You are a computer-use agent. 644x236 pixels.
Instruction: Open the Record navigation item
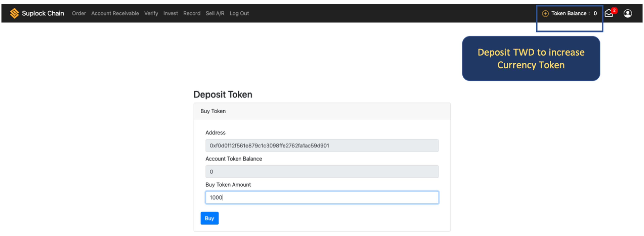[x=192, y=14]
